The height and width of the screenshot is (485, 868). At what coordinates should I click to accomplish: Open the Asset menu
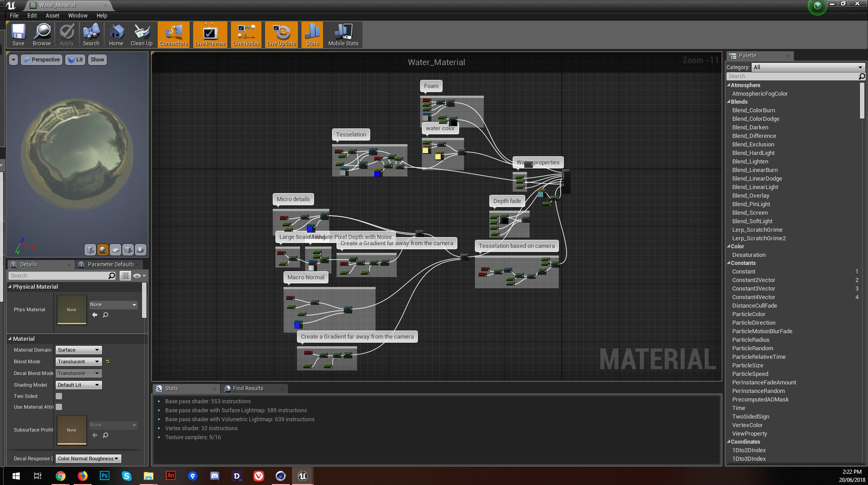click(52, 15)
